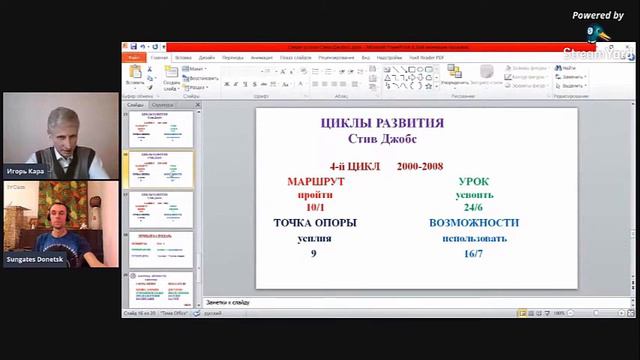Click the zoom slider in status bar
This screenshot has width=640, height=360.
(596, 313)
